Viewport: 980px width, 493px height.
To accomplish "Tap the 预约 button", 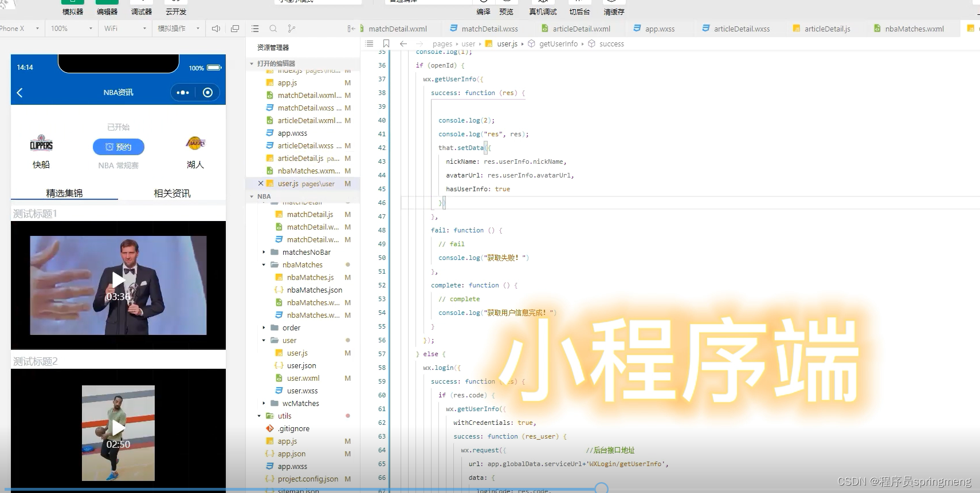I will [x=119, y=147].
